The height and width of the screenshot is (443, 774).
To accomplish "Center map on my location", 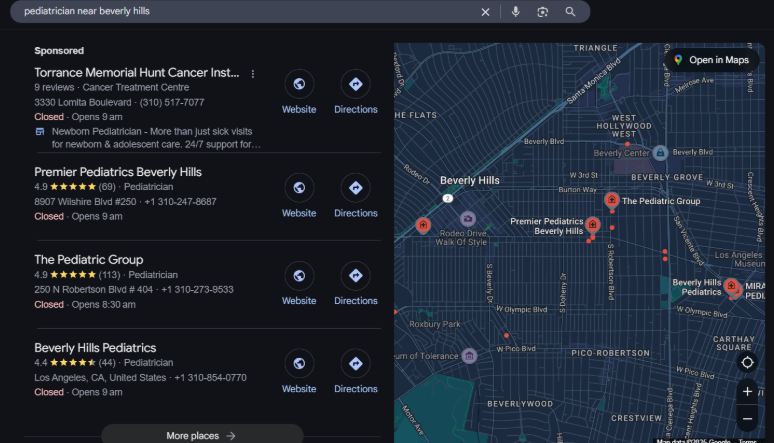I will 747,362.
